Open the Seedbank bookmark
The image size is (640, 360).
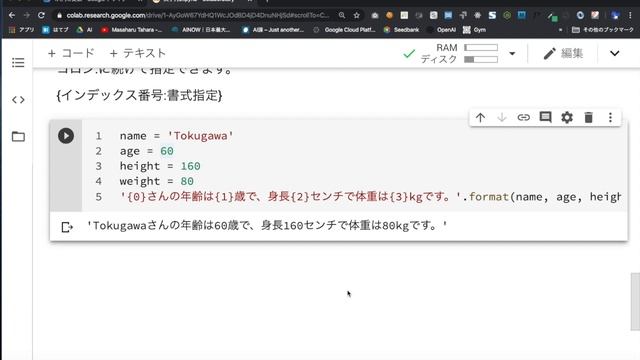pos(401,30)
